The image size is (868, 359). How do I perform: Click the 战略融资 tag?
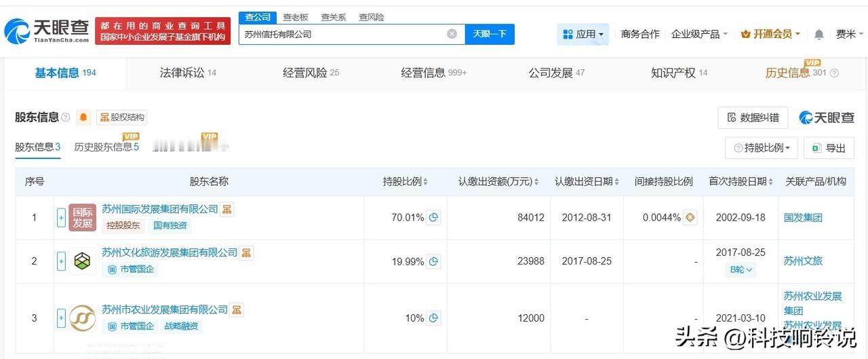(x=181, y=326)
